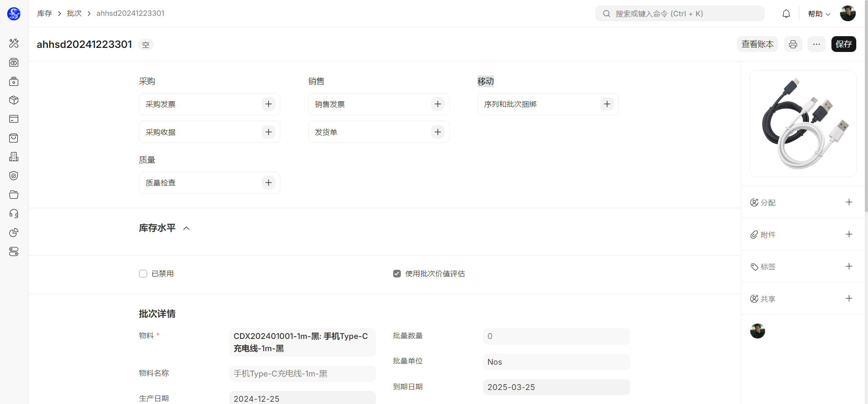Add an assignment with 分配 plus
Image resolution: width=868 pixels, height=404 pixels.
click(x=849, y=202)
